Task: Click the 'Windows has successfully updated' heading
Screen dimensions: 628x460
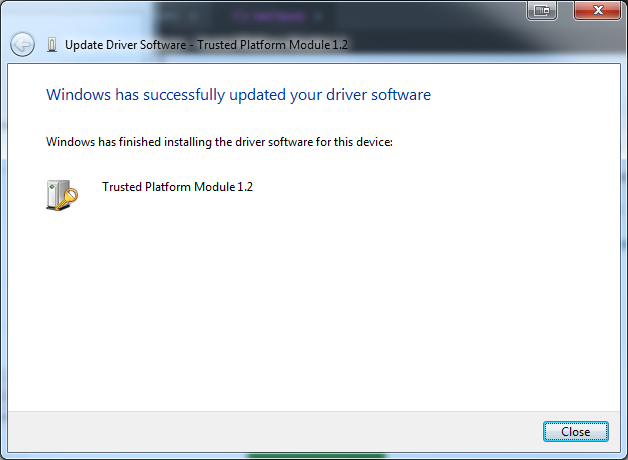Action: (x=238, y=95)
